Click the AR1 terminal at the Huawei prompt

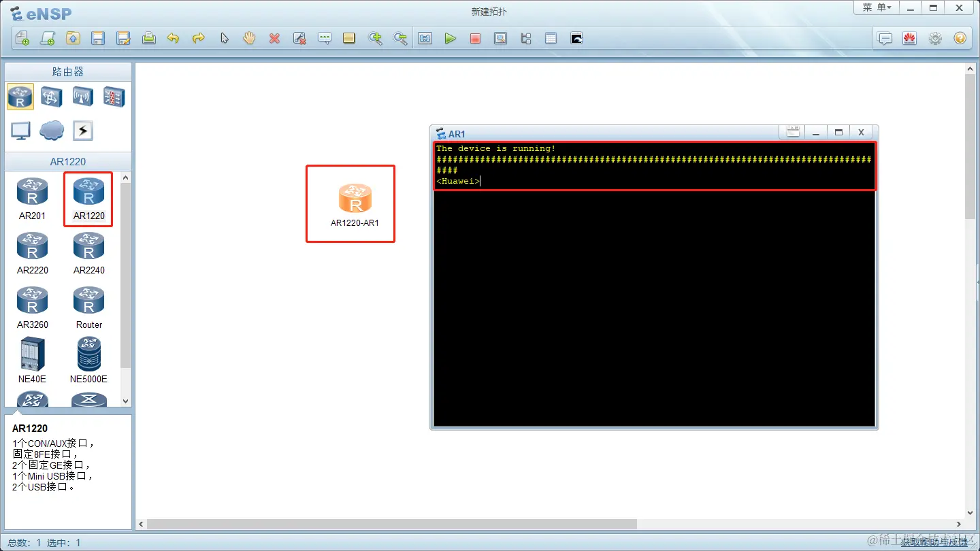(x=458, y=181)
